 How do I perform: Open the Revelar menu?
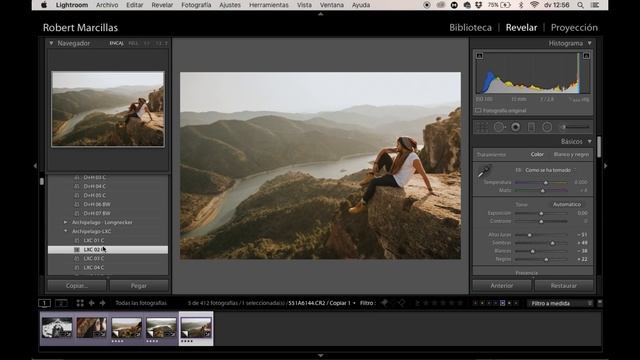point(162,5)
